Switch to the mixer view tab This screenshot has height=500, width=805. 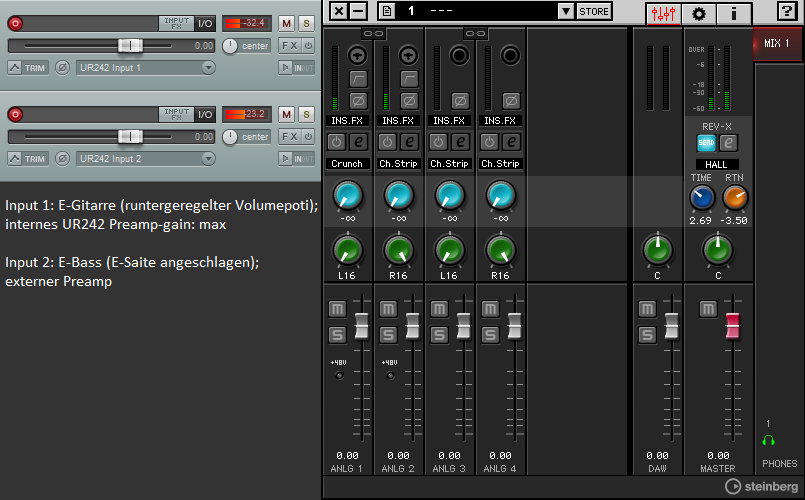tap(663, 13)
